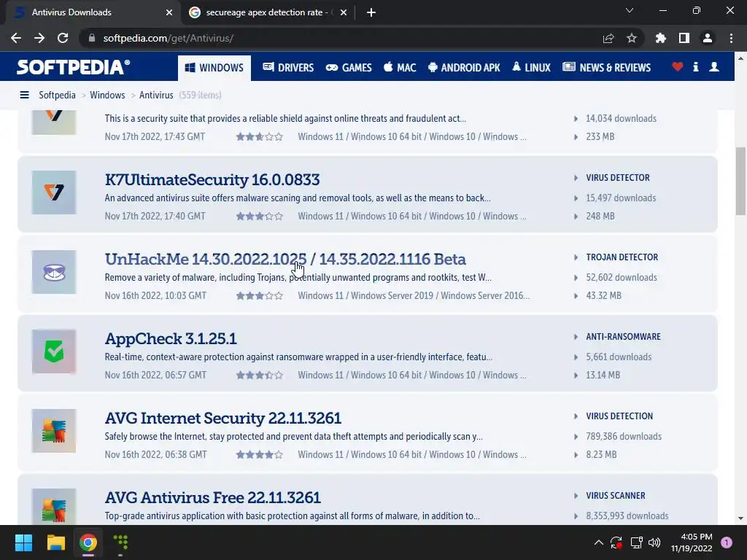This screenshot has width=747, height=560.
Task: Close the secureage apex detection rate tab
Action: [344, 12]
